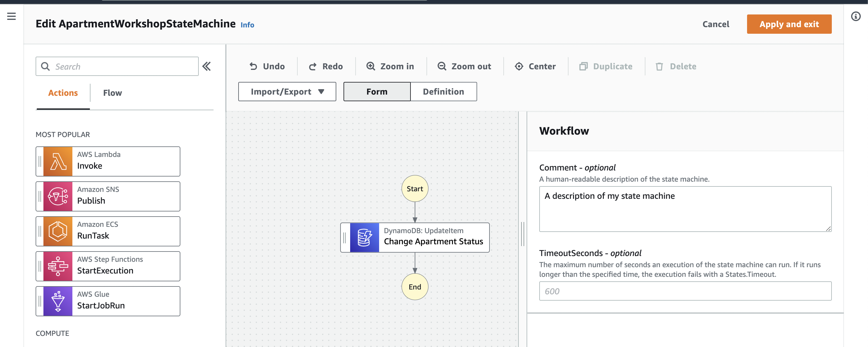Screen dimensions: 868x347
Task: Click the info circle icon at top right
Action: tap(856, 16)
